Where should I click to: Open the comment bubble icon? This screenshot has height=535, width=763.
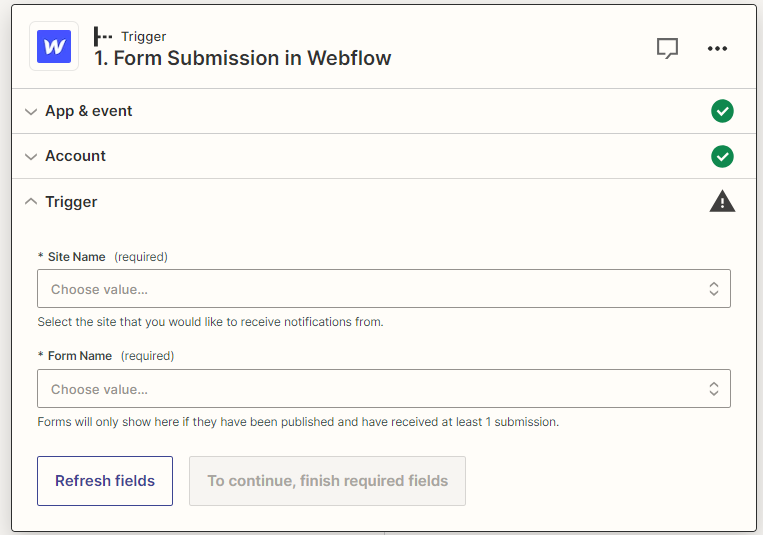click(667, 48)
